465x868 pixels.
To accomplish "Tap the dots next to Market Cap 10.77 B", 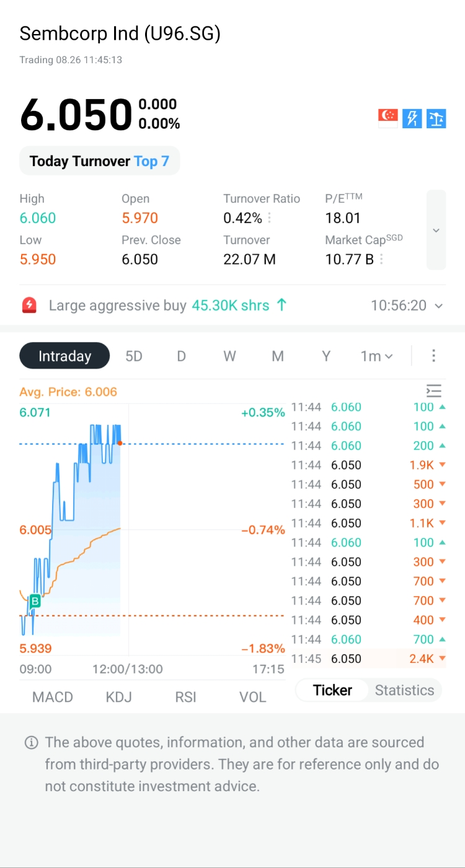I will point(381,259).
